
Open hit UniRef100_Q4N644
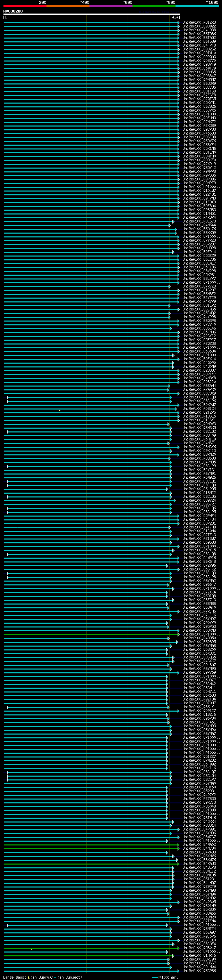tap(199, 225)
